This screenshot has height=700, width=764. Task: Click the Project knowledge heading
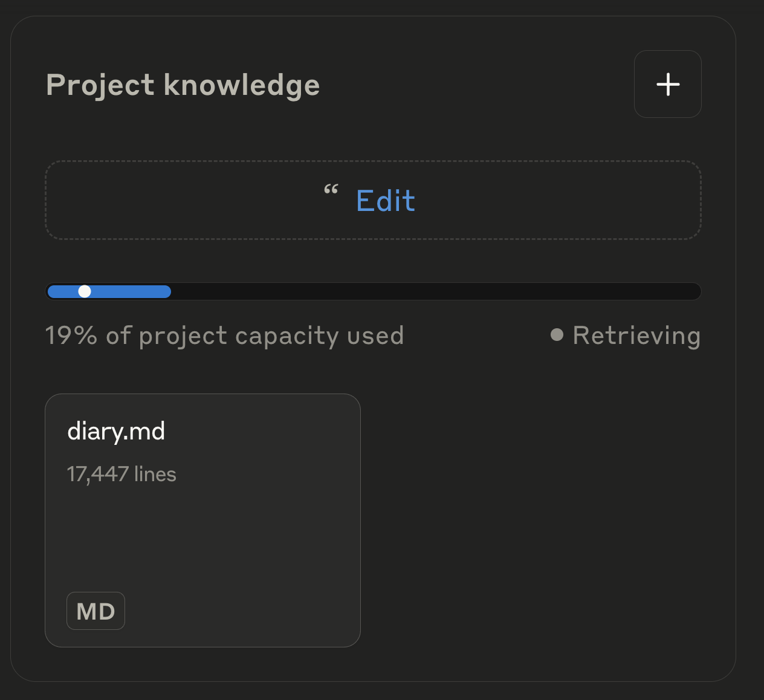(x=183, y=85)
